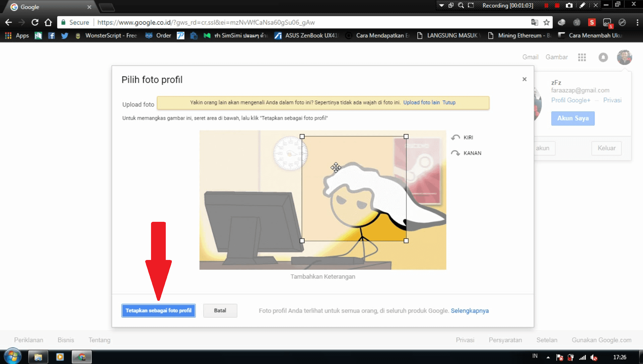The height and width of the screenshot is (364, 643).
Task: Click the rotate KANAN icon
Action: pyautogui.click(x=455, y=153)
